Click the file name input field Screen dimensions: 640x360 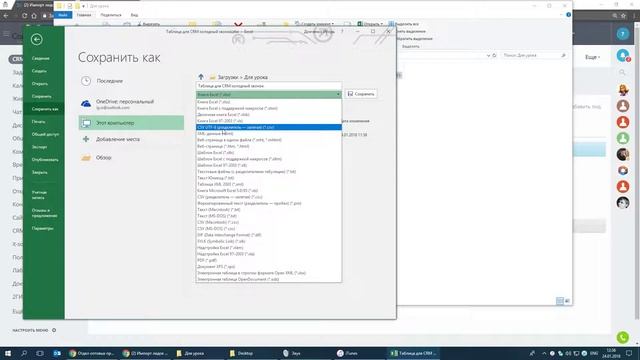[269, 86]
